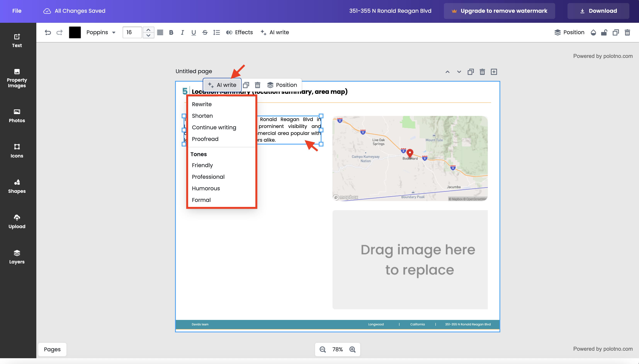This screenshot has height=364, width=639.
Task: Select Shorten from AI write menu
Action: (x=202, y=116)
